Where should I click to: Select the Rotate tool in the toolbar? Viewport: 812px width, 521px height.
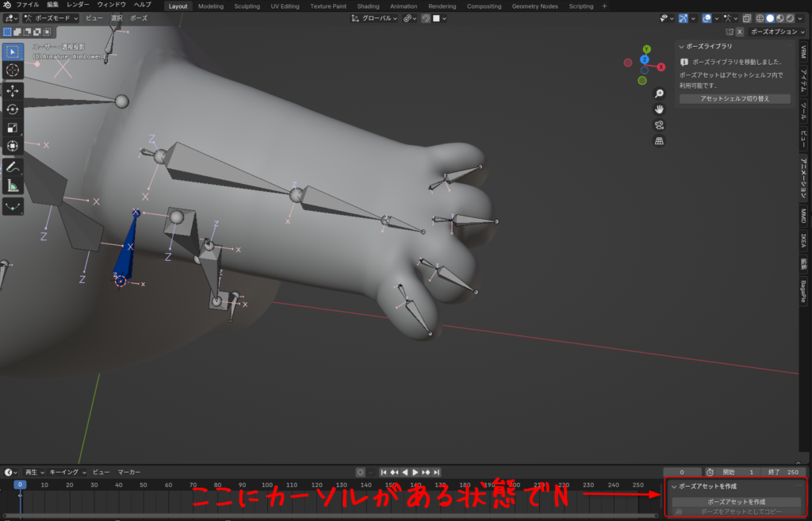[13, 109]
